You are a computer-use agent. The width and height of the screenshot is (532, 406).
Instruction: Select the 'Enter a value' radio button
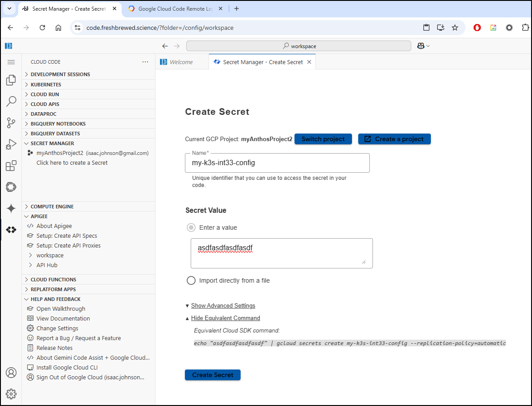(191, 227)
